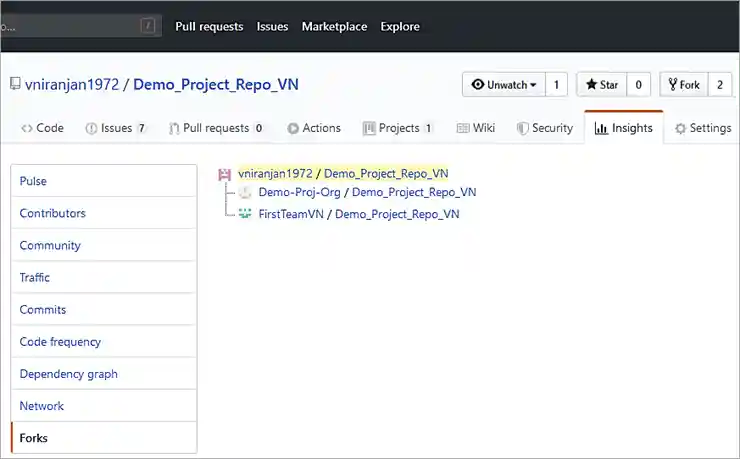Click the eye icon on Unwatch button

(478, 84)
